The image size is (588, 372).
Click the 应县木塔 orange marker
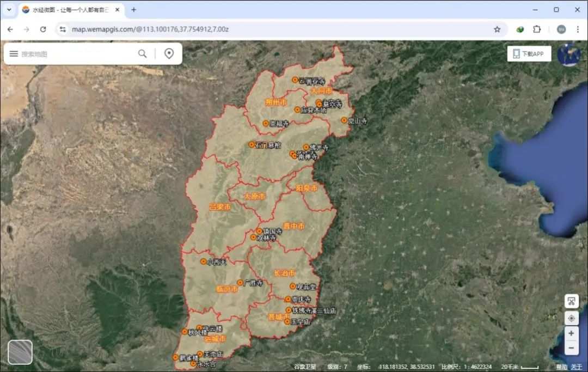(x=297, y=110)
